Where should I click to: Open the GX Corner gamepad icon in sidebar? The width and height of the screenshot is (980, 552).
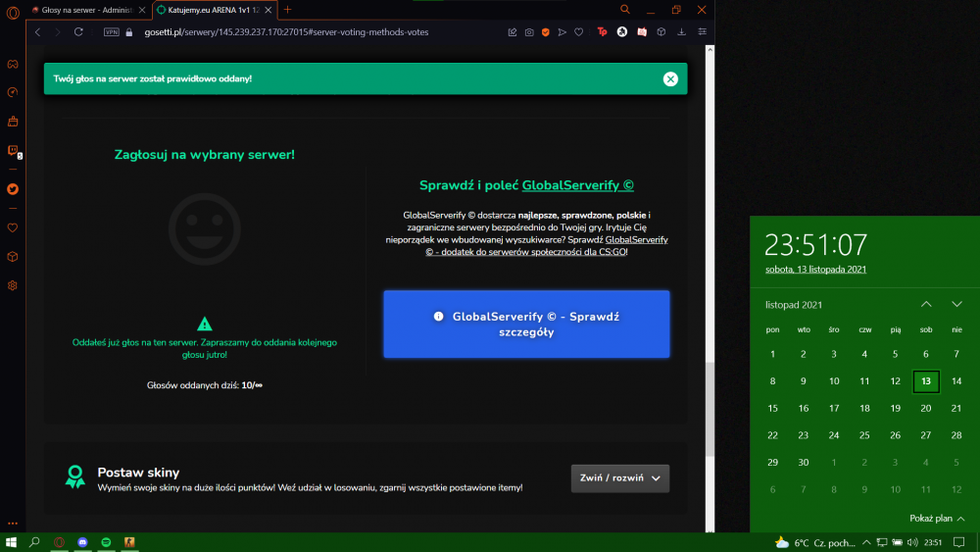pyautogui.click(x=13, y=65)
